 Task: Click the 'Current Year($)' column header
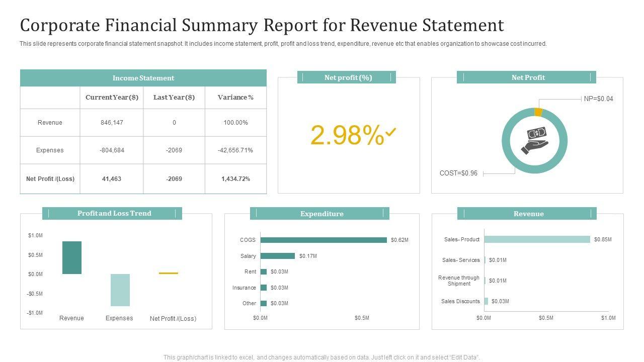(112, 97)
